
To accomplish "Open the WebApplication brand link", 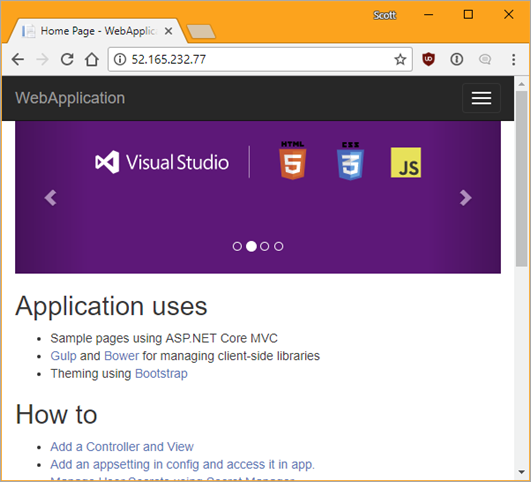I will pyautogui.click(x=70, y=98).
